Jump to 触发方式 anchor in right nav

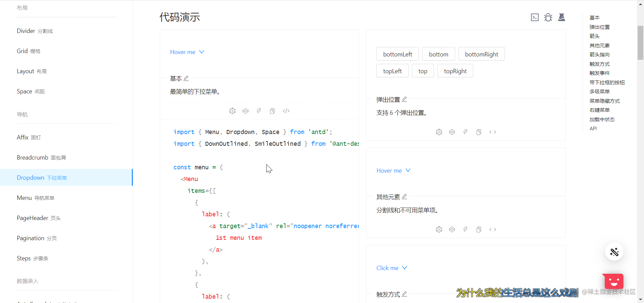pyautogui.click(x=599, y=64)
